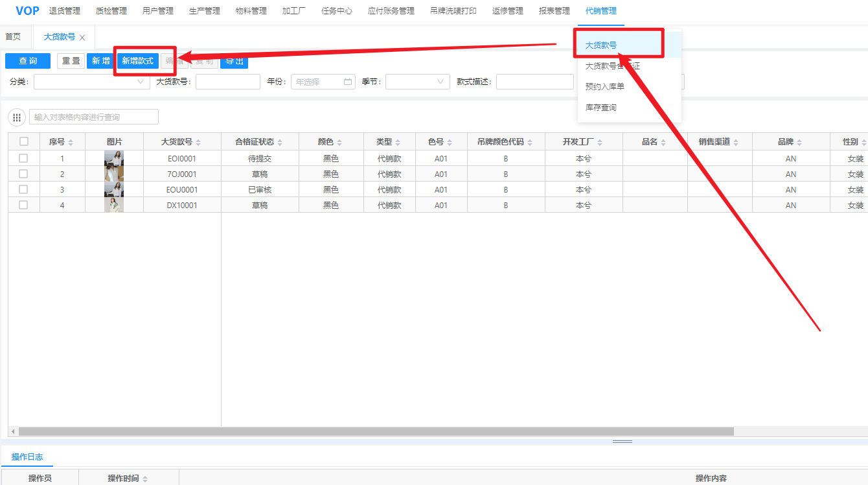This screenshot has width=868, height=485.
Task: Check the row for EOI0001
Action: (x=23, y=158)
